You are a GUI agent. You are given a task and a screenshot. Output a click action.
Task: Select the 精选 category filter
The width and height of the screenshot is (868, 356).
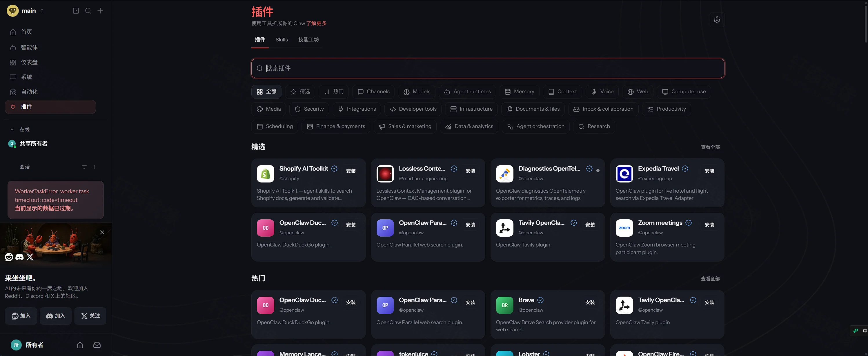point(300,92)
